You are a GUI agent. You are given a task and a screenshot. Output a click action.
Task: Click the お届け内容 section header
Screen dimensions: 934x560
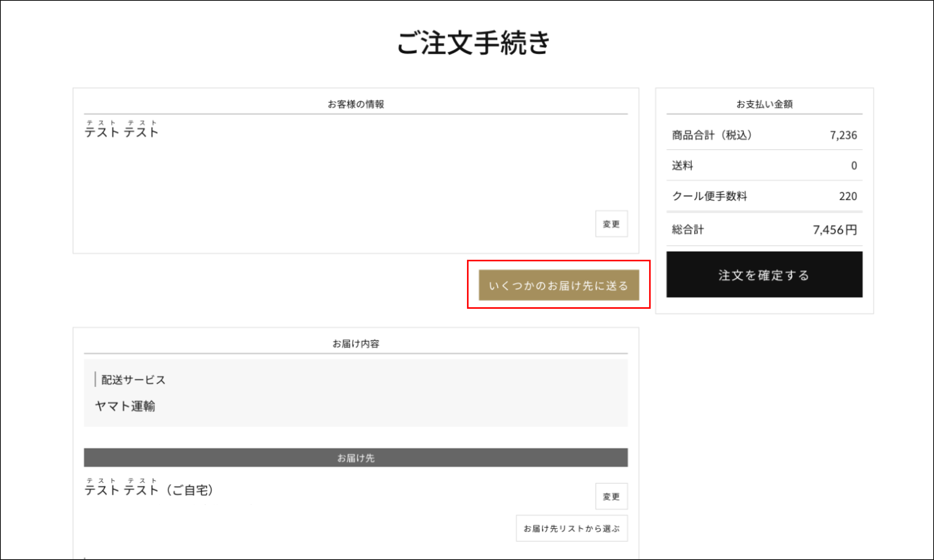(x=356, y=344)
